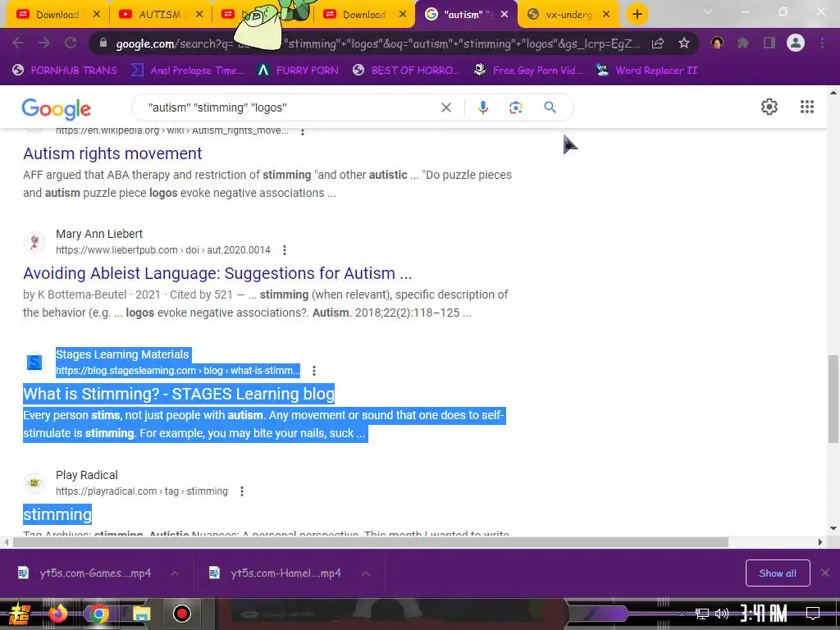
Task: Open File Explorer from taskbar
Action: pyautogui.click(x=141, y=614)
